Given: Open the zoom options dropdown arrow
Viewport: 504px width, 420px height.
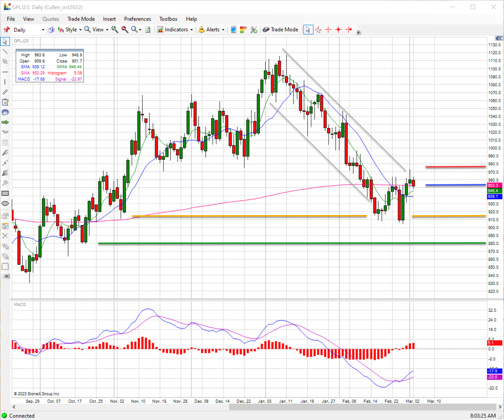Looking at the screenshot, I should (140, 30).
